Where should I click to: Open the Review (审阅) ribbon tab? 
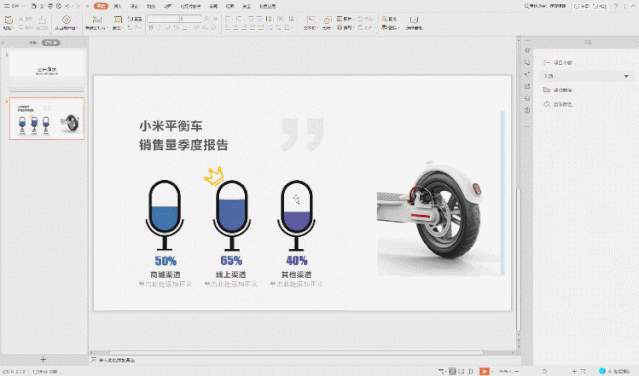(213, 6)
